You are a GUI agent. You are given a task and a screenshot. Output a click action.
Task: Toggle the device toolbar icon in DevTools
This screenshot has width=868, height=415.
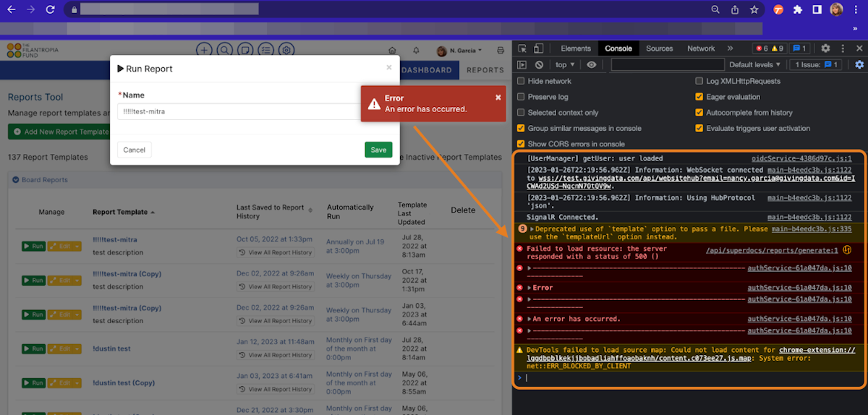tap(539, 48)
